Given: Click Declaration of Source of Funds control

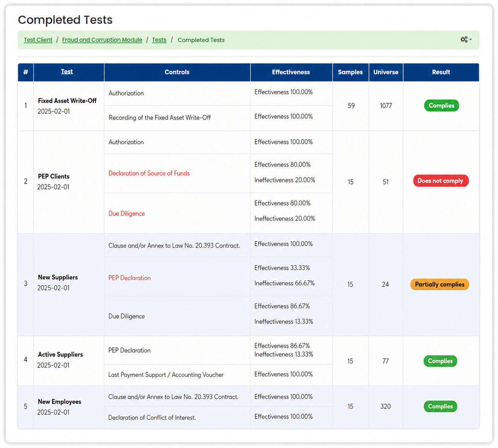Looking at the screenshot, I should (149, 173).
